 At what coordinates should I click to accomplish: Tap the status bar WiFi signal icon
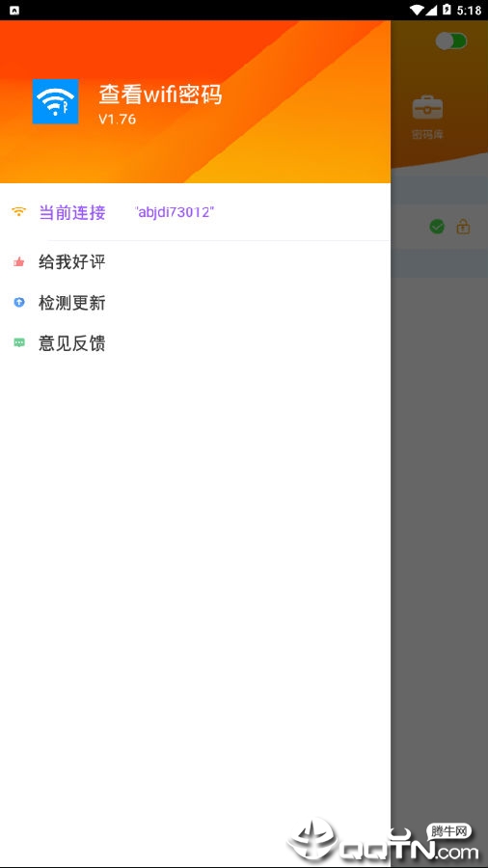point(416,10)
